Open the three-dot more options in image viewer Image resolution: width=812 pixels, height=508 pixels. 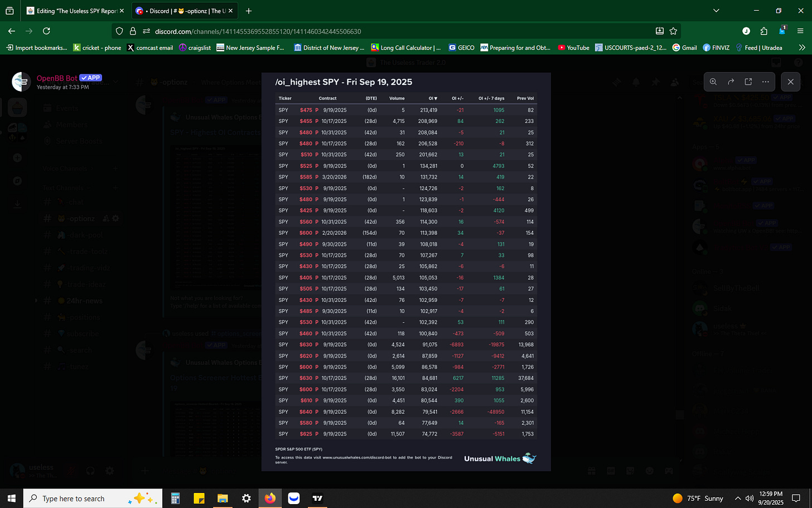(x=766, y=82)
